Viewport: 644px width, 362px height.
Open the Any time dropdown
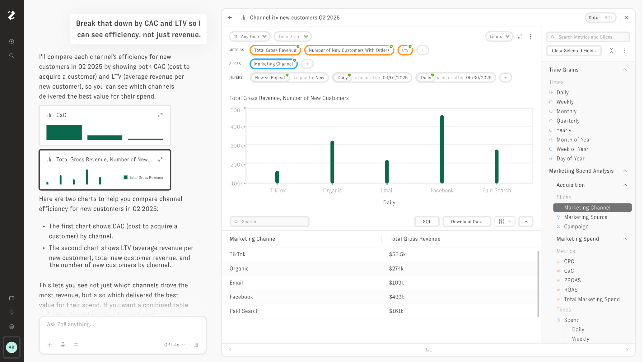click(x=250, y=36)
